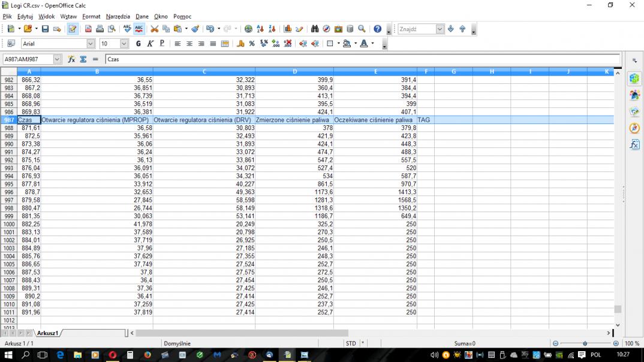Expand the Undo history dropdown arrow
Screen dimensions: 644x362
(218, 29)
